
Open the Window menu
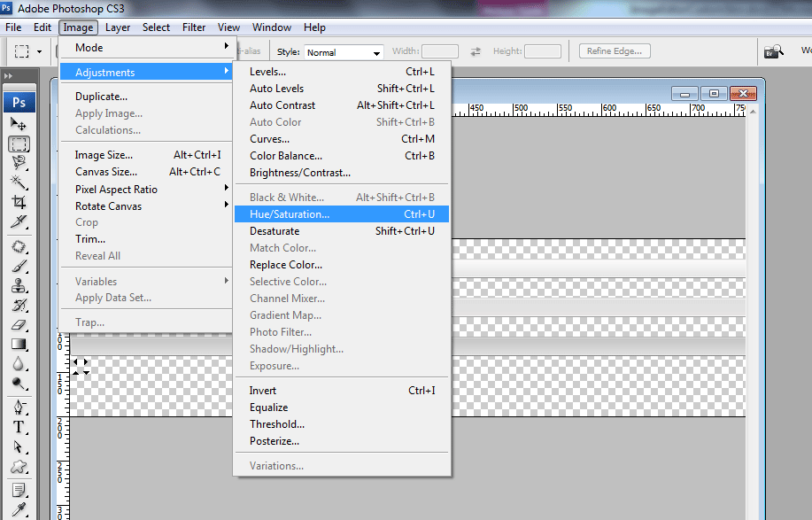(x=271, y=27)
